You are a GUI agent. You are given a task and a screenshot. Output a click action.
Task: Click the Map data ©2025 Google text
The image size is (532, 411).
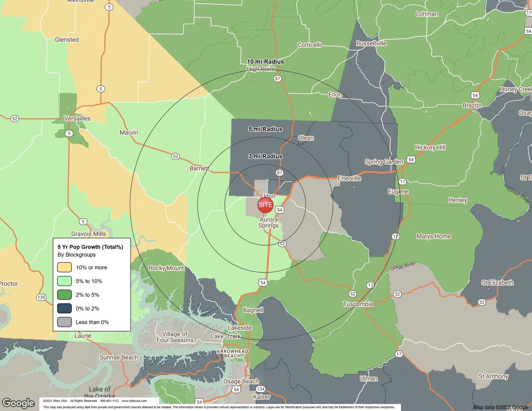coord(500,407)
